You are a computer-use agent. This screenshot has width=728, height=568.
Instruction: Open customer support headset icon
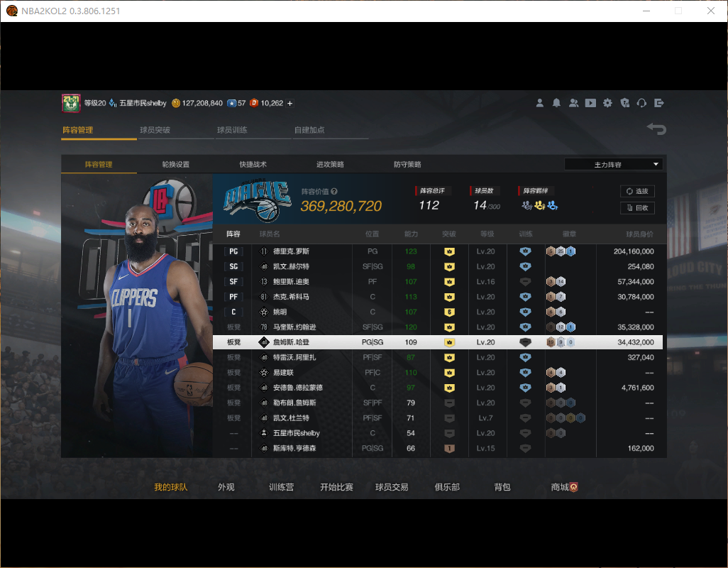(x=641, y=103)
